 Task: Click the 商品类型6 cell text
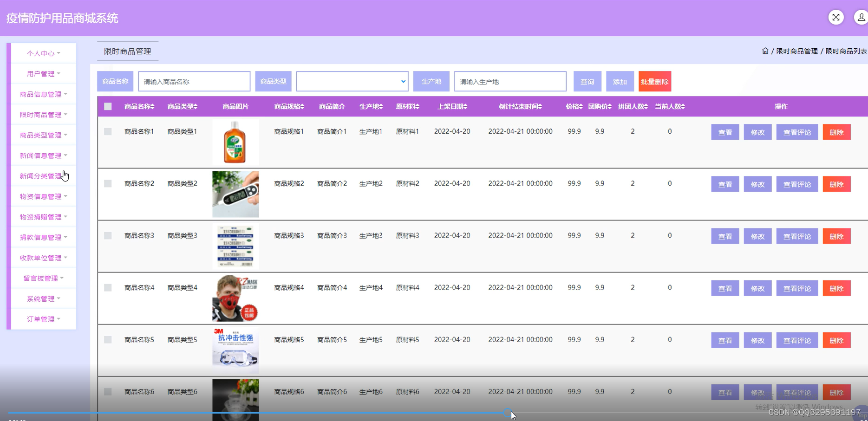pos(183,391)
